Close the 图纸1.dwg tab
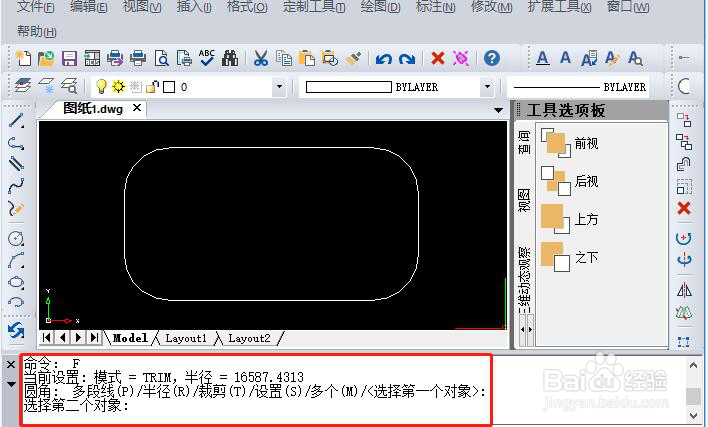This screenshot has width=708, height=427. pyautogui.click(x=137, y=108)
